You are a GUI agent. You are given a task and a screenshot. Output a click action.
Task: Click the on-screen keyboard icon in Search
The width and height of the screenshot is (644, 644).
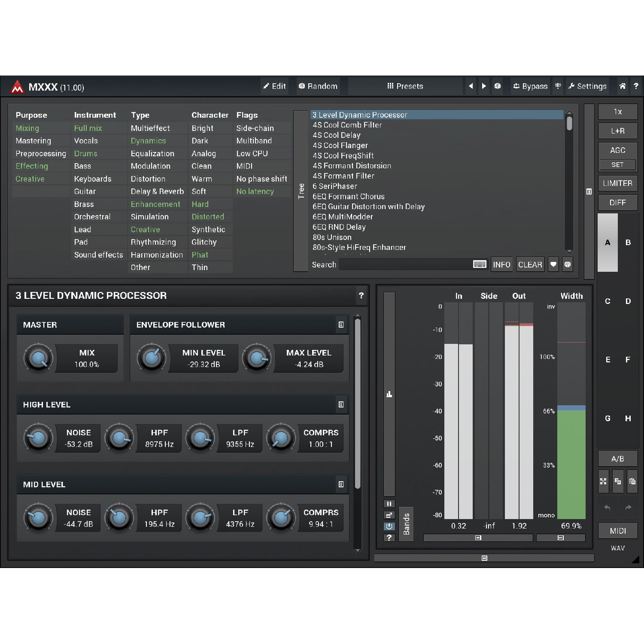479,264
